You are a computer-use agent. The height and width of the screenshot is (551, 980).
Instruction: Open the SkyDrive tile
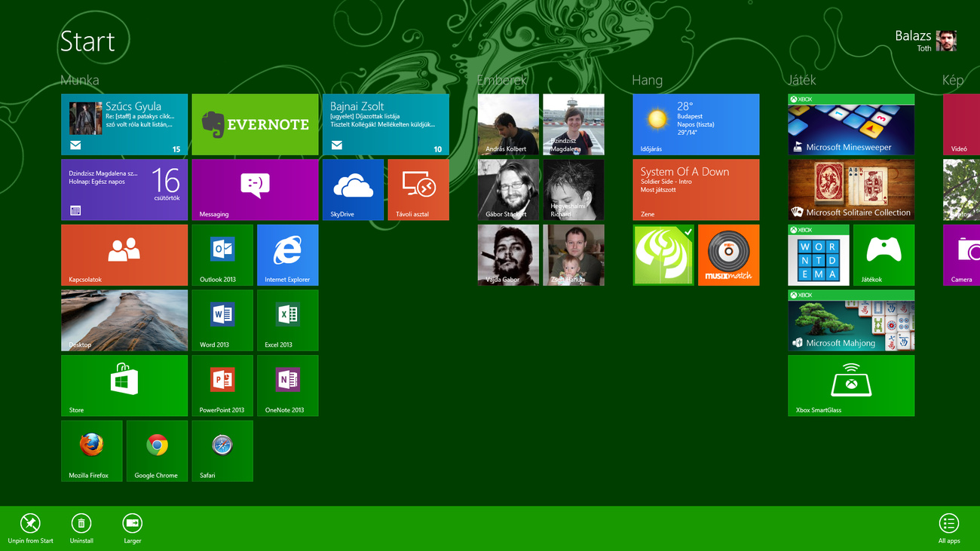(353, 190)
